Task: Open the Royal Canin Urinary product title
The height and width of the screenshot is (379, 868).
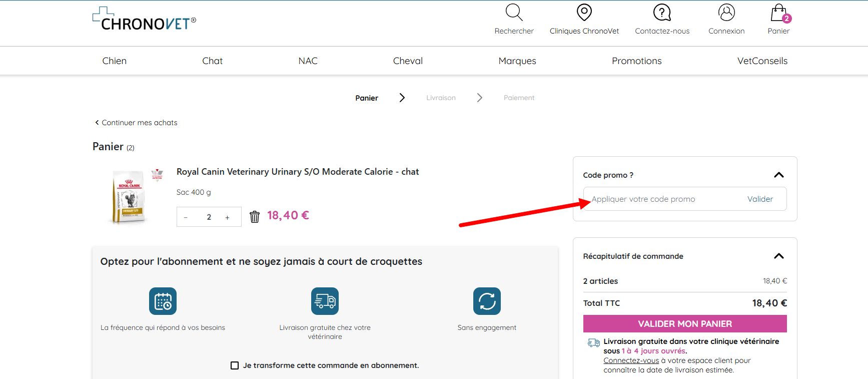Action: (298, 172)
